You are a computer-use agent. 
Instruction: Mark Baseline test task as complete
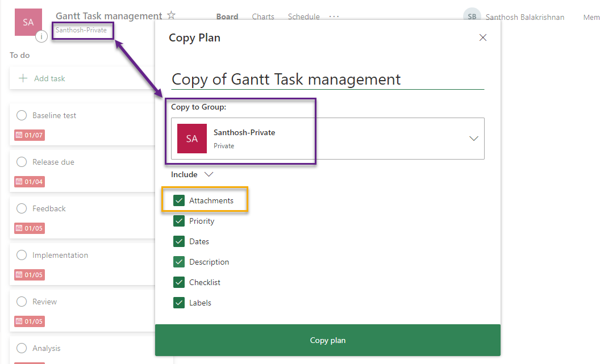coord(22,115)
